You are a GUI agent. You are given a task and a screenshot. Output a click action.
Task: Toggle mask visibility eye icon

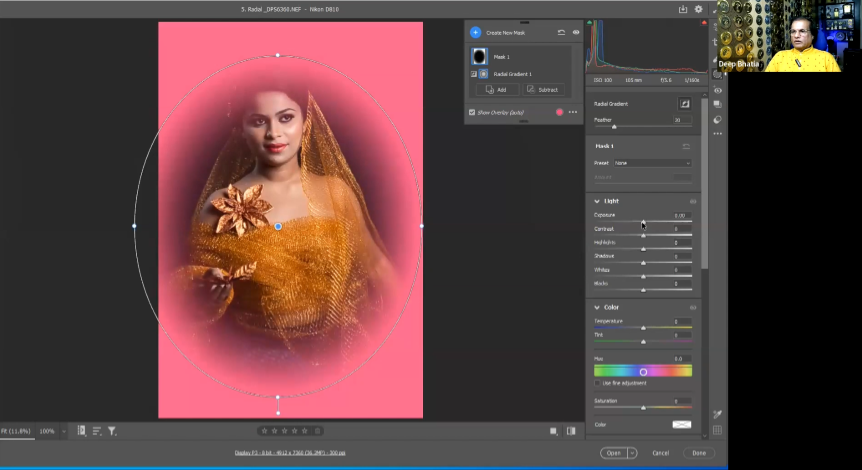point(575,32)
